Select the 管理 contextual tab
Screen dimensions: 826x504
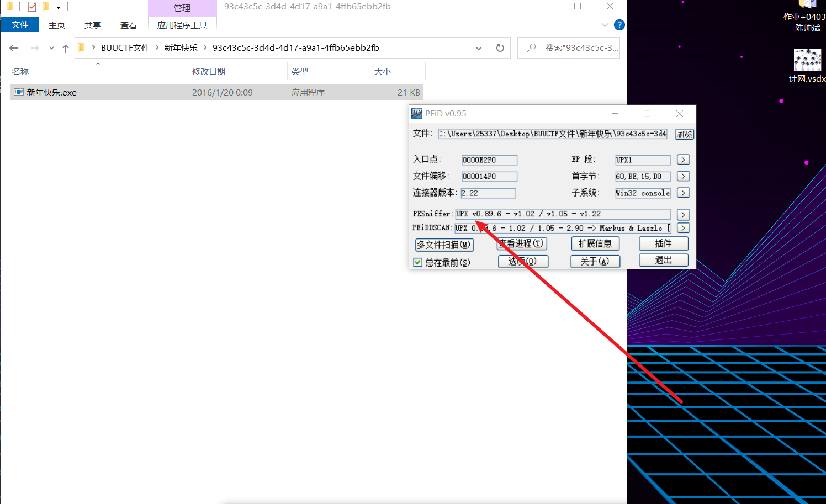pyautogui.click(x=182, y=8)
